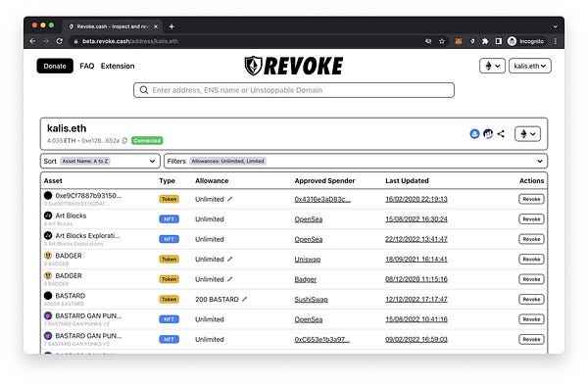Revoke the 200 BASTARD SushiSwap allowance
Viewport: 588px width, 385px height.
531,299
